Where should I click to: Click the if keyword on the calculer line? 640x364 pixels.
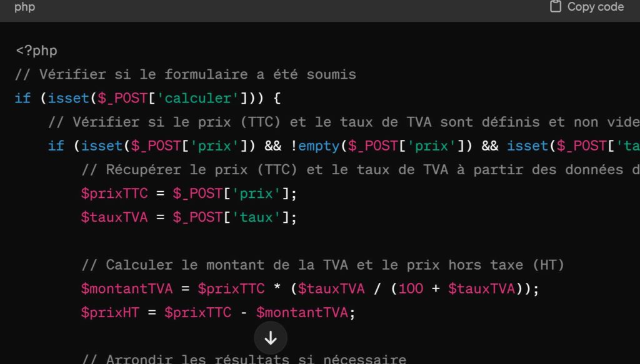point(23,98)
